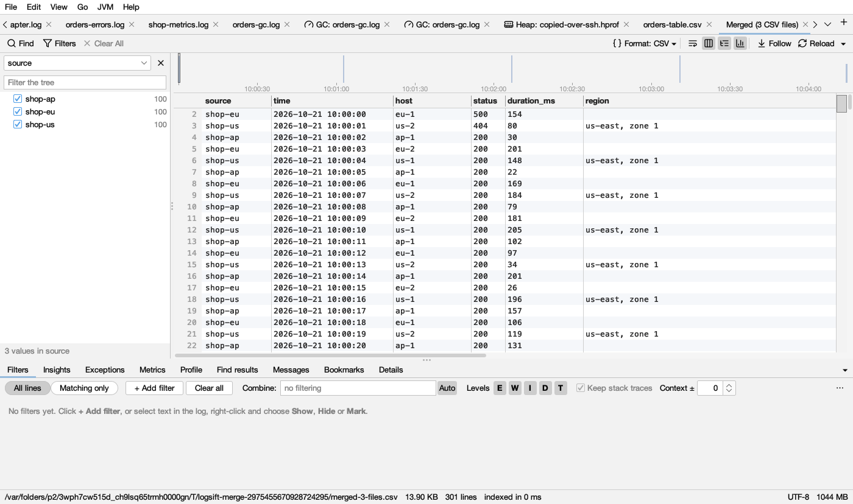Toggle the D debug level button
Image resolution: width=853 pixels, height=504 pixels.
(545, 388)
